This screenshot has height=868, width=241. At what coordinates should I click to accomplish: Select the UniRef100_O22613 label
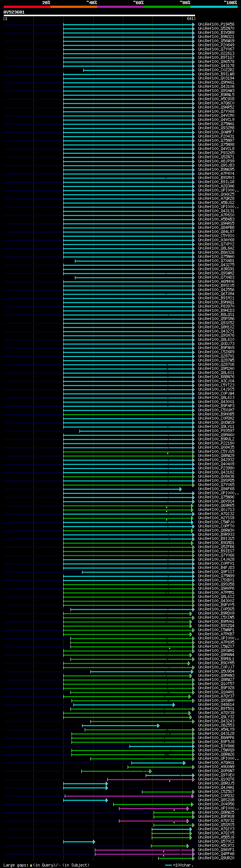(216, 53)
